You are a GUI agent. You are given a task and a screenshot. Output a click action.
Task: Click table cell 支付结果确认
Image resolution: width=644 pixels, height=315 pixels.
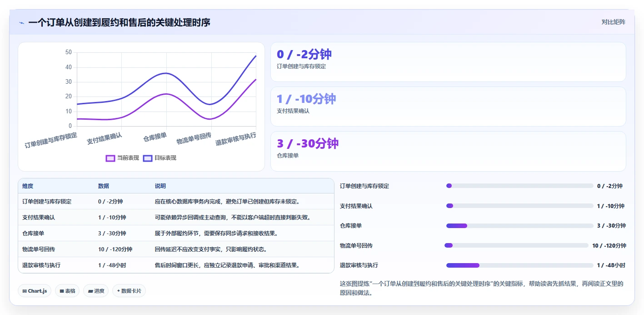tap(39, 217)
